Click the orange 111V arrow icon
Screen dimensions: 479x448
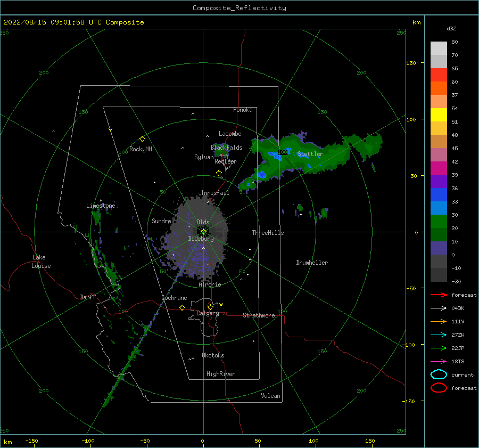coord(439,321)
